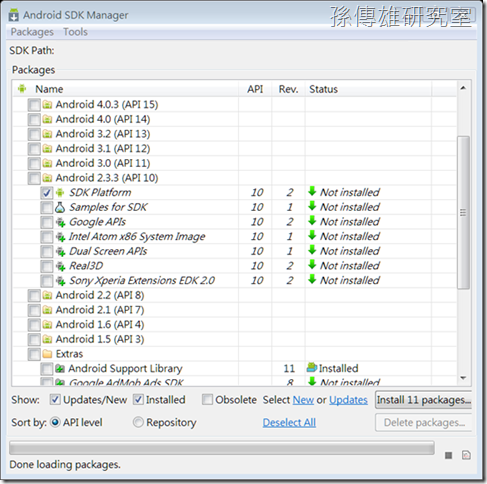This screenshot has width=487, height=484.
Task: Select the Dual Screen APIs row
Action: point(235,251)
